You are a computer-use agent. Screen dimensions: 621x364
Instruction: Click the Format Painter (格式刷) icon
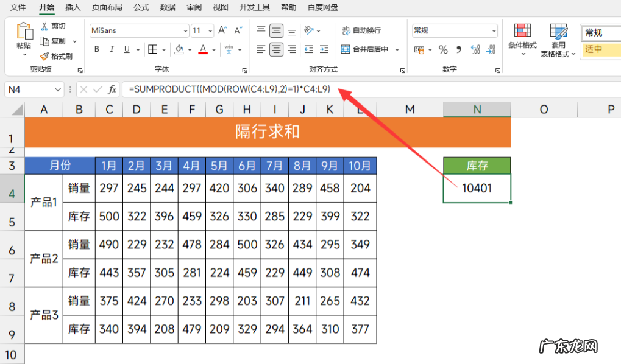[44, 56]
